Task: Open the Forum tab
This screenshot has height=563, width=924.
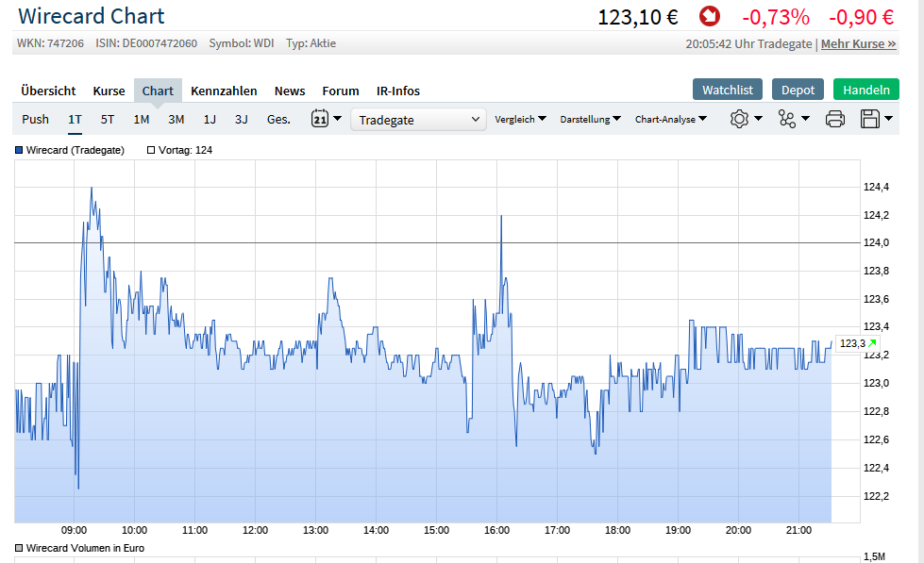Action: click(x=341, y=91)
